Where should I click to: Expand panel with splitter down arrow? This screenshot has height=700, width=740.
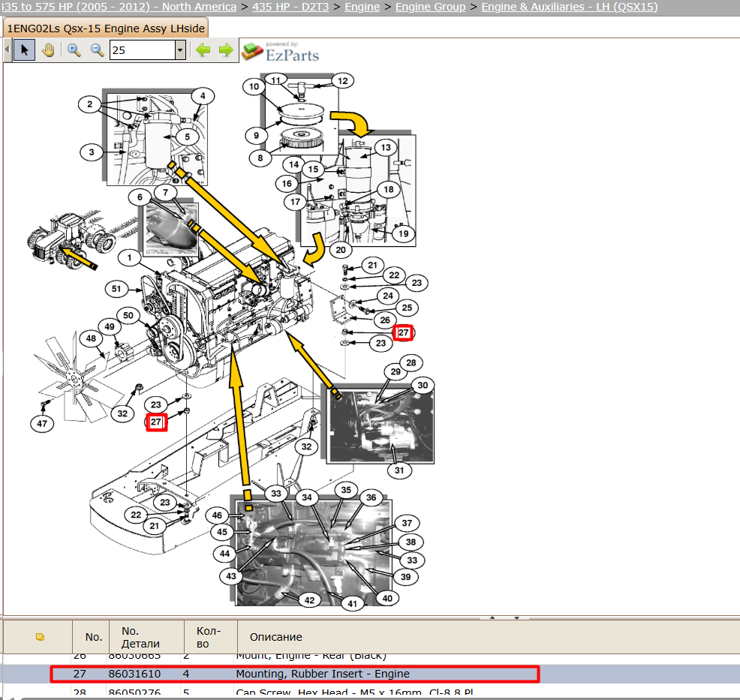click(517, 617)
